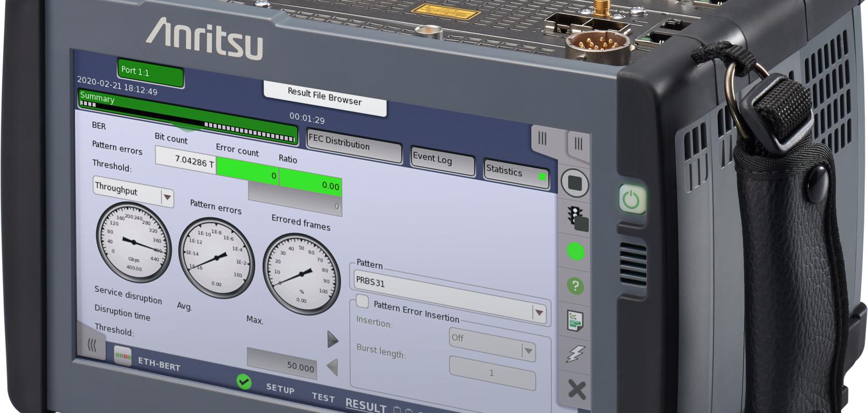Enable the Pattern Error Insertion checkbox

363,301
